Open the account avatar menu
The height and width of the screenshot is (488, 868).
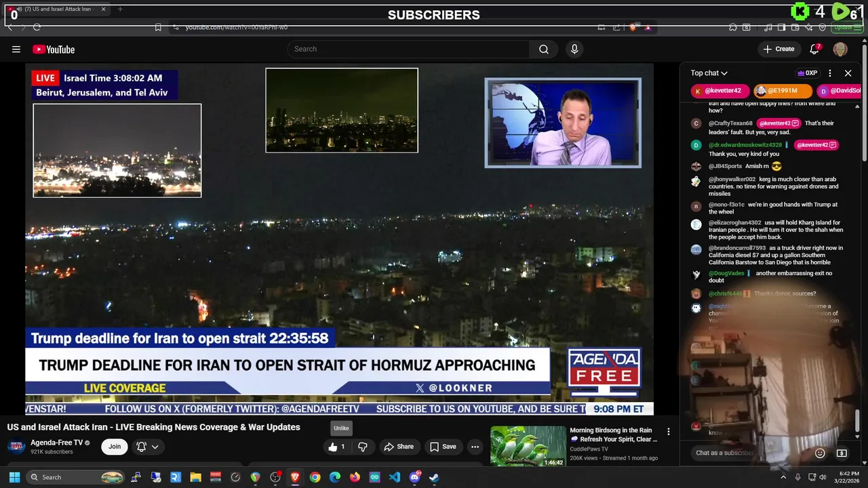click(x=840, y=49)
